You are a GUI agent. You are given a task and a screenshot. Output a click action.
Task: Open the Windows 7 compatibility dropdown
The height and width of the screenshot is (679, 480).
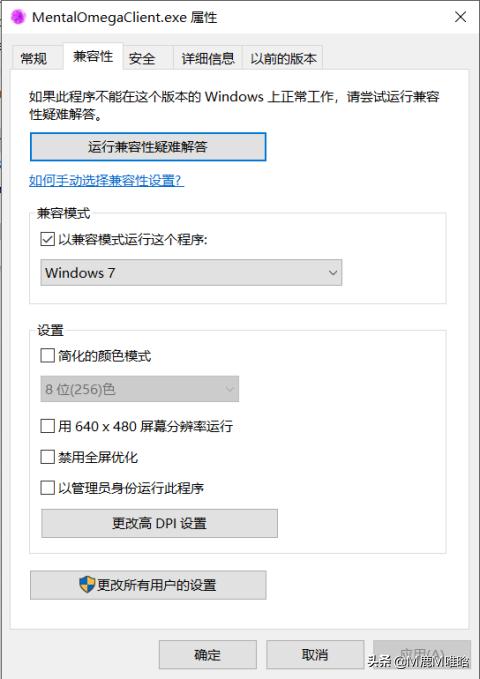click(x=191, y=273)
